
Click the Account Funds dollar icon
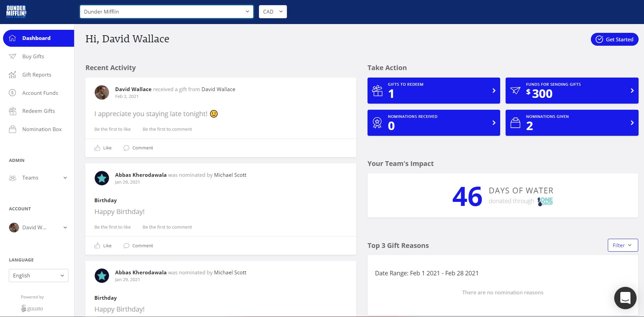(13, 93)
